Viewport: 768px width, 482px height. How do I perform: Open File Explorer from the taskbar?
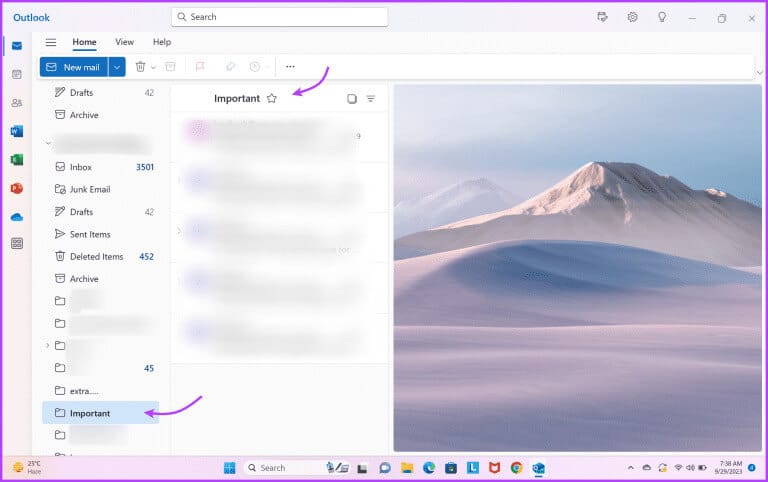point(407,468)
